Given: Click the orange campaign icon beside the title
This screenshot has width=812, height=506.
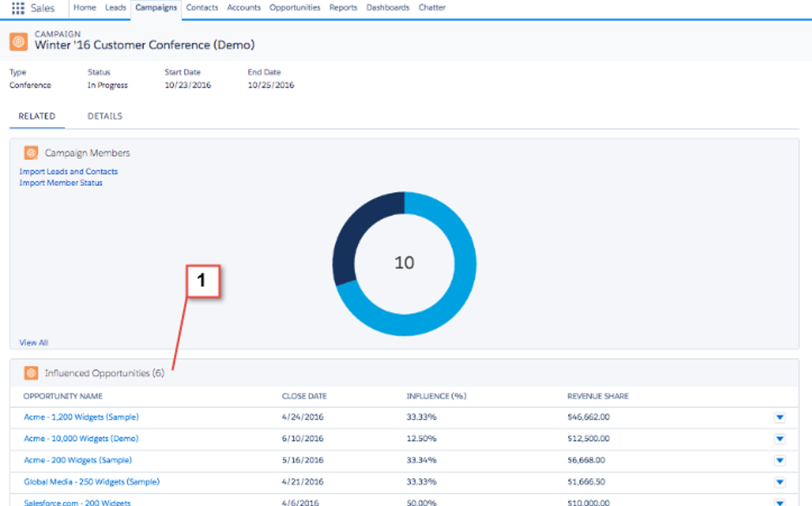Looking at the screenshot, I should (x=19, y=42).
